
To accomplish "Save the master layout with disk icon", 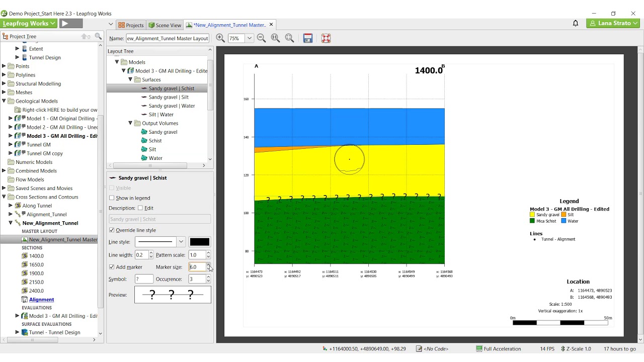I will pos(308,38).
